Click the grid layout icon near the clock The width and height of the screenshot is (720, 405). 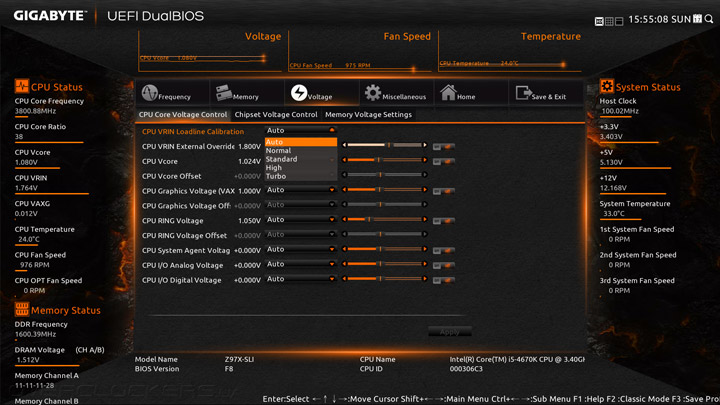point(609,22)
